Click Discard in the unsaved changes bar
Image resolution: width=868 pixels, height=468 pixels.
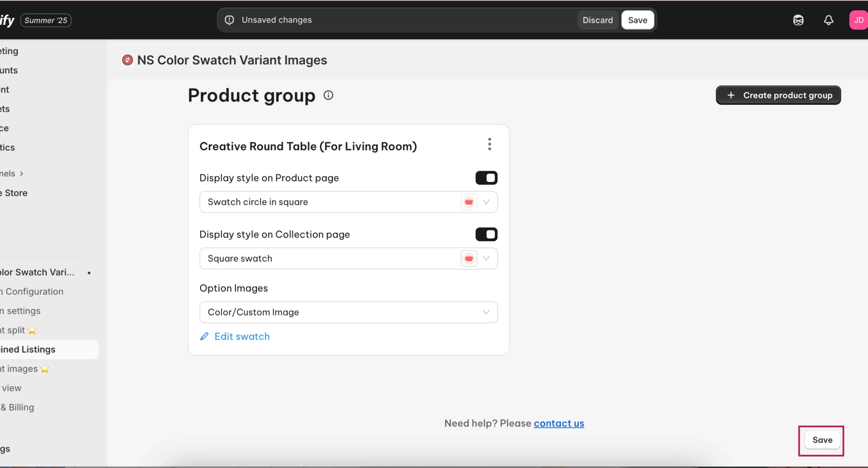point(598,20)
